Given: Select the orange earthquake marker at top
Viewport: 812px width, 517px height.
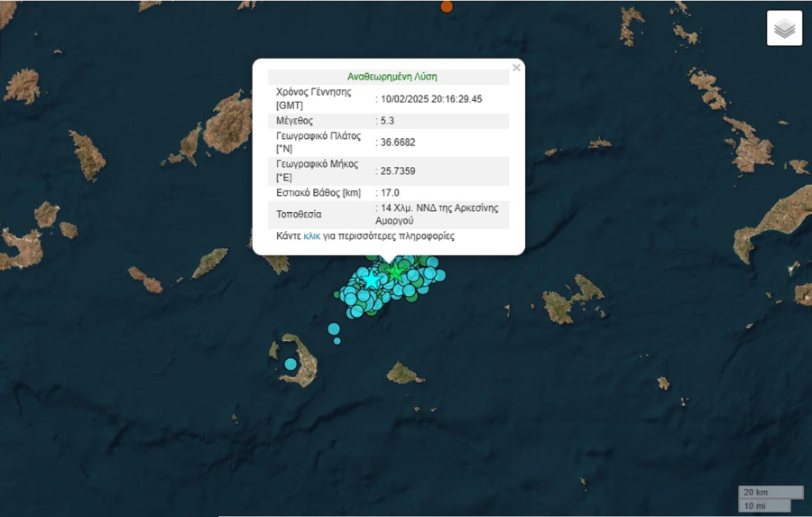Looking at the screenshot, I should coord(447,6).
